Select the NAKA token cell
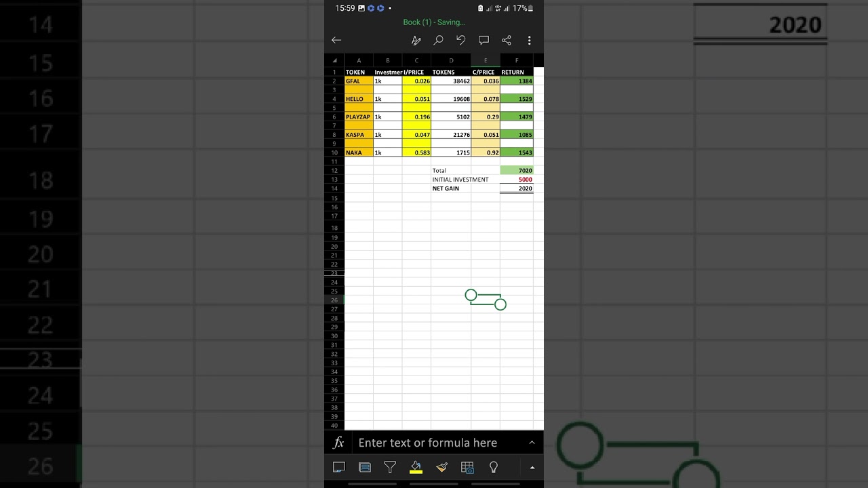This screenshot has height=488, width=868. coord(359,152)
